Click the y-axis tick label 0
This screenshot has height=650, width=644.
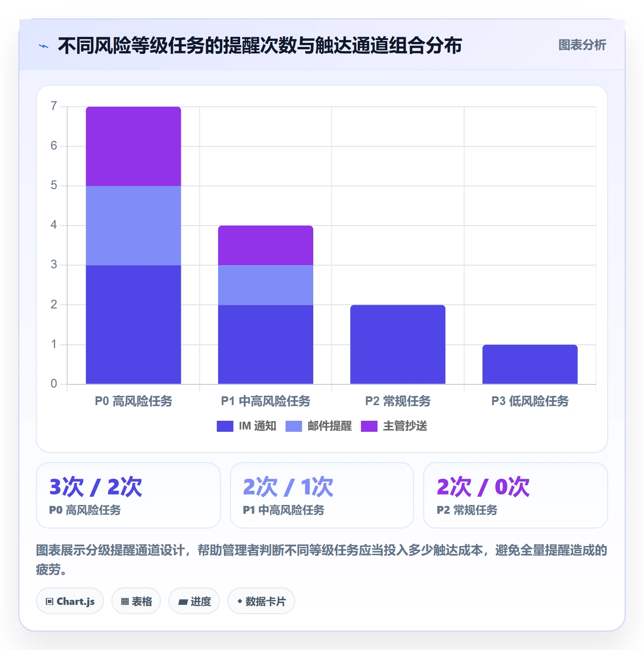click(x=54, y=384)
